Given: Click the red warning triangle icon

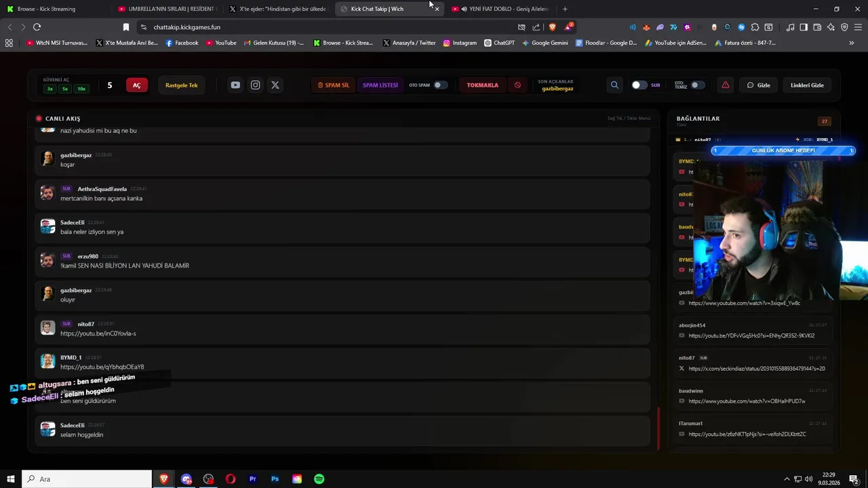Looking at the screenshot, I should pyautogui.click(x=726, y=85).
